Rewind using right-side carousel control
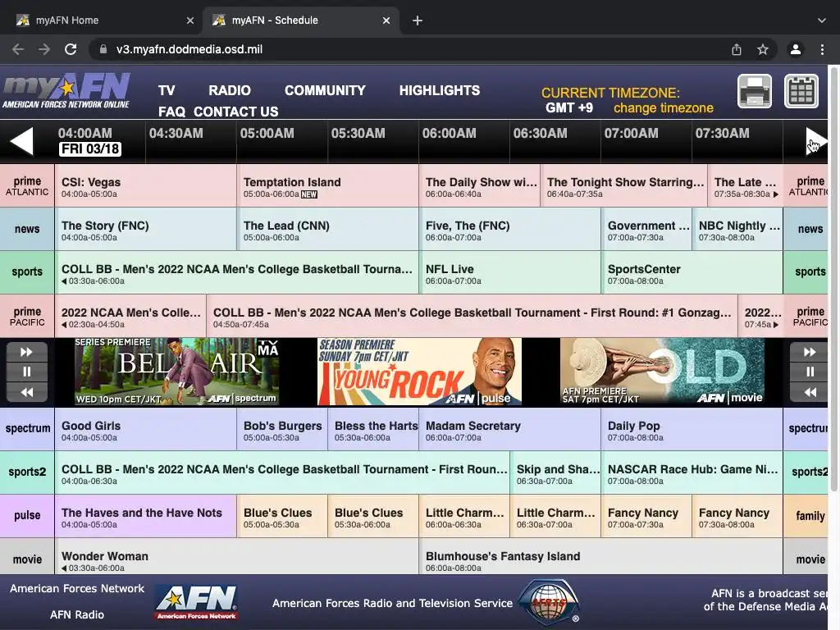 [810, 392]
